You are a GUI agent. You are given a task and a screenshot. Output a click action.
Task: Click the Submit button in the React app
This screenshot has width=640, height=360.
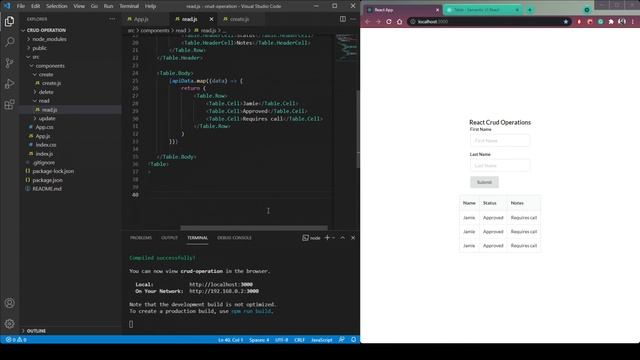[484, 182]
